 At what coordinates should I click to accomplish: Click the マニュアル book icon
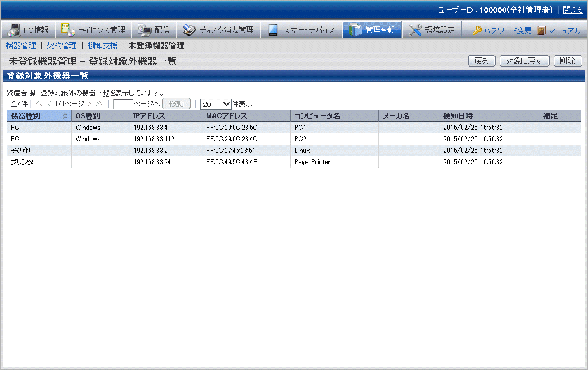541,31
